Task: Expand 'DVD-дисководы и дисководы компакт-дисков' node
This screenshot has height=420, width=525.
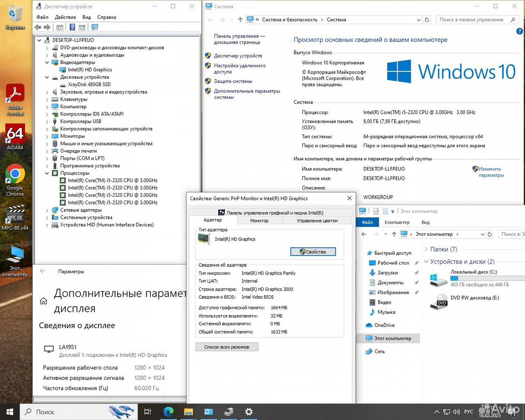Action: point(47,48)
